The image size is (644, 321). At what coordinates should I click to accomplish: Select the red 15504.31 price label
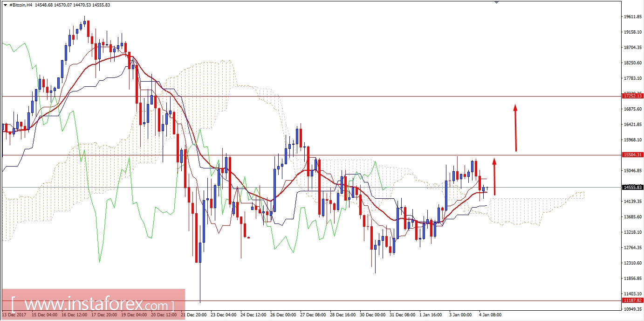click(632, 154)
